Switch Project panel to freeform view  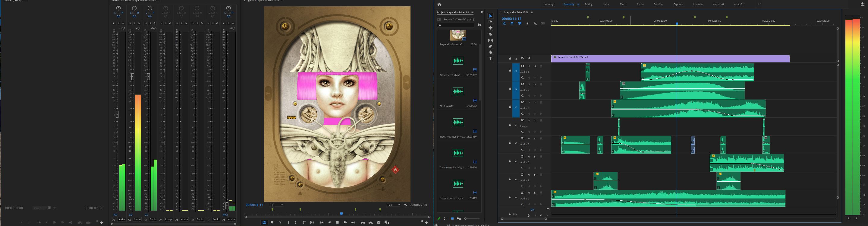459,218
